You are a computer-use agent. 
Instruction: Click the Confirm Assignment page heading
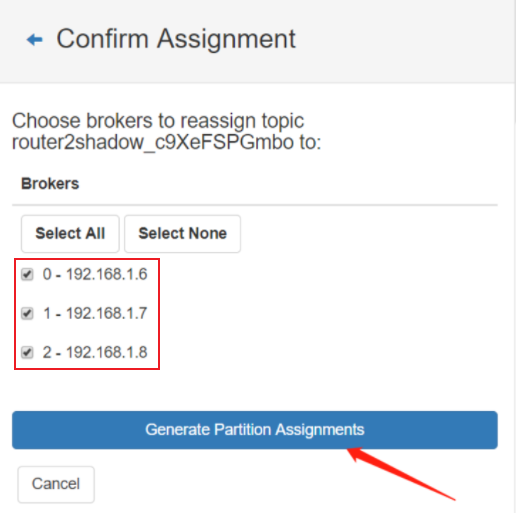click(x=176, y=39)
